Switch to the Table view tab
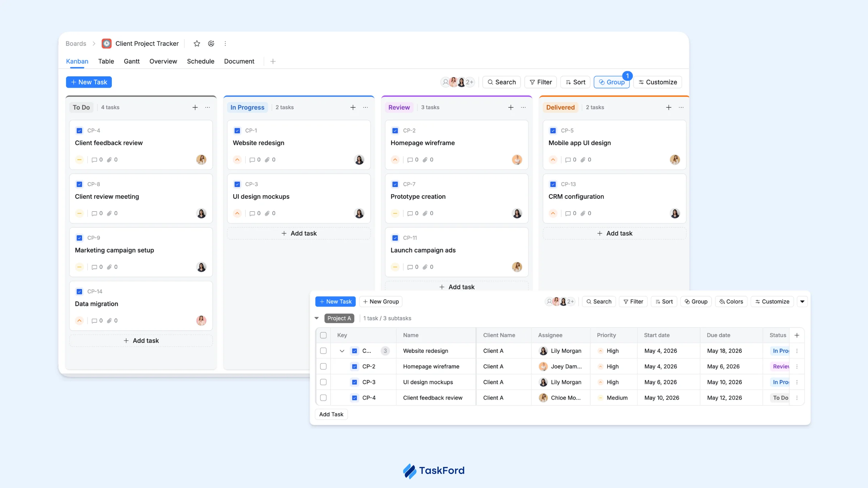Screen dimensions: 868x488 coord(106,61)
